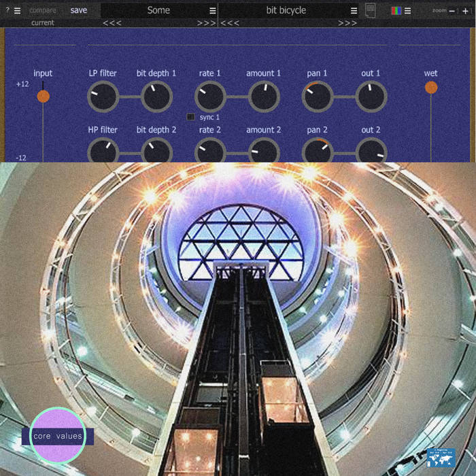Open the bit bicycle preset dropdown

pyautogui.click(x=354, y=11)
